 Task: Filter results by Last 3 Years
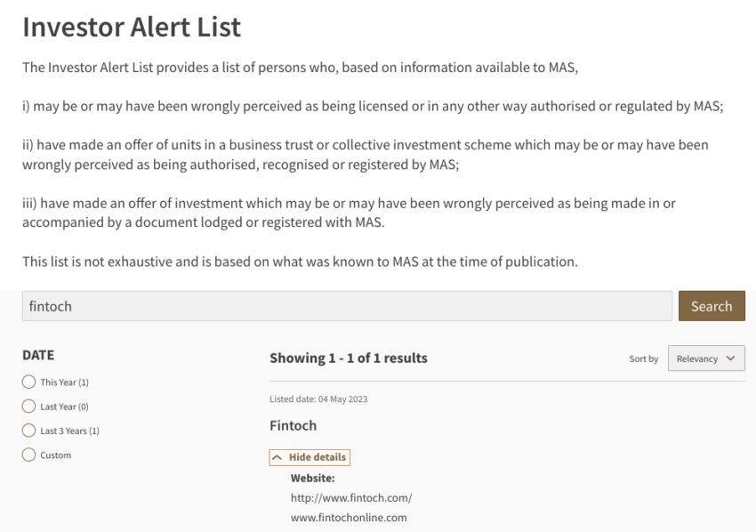click(x=28, y=431)
